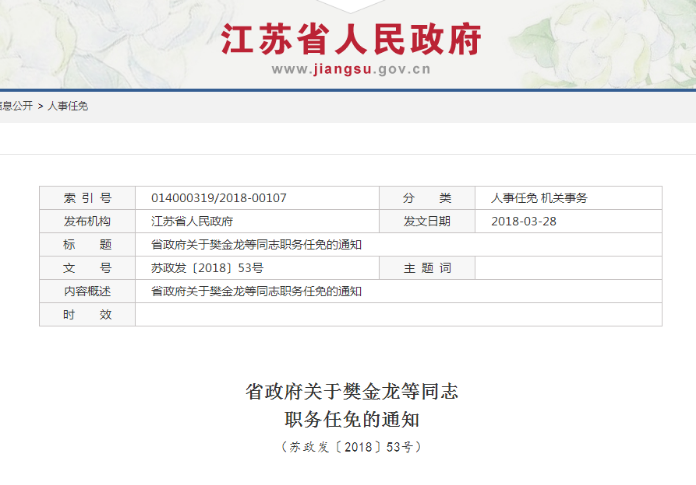
Task: Select the title text in the 标题 row
Action: coord(256,244)
